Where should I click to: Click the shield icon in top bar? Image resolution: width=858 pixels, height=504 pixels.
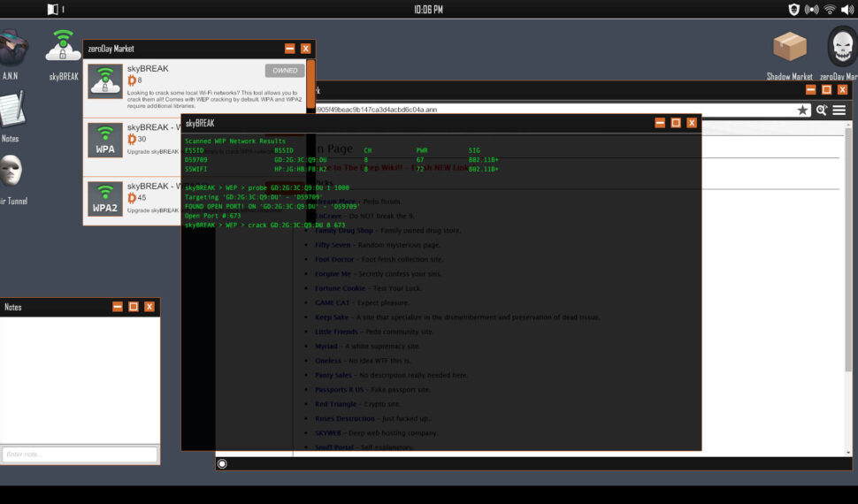tap(793, 10)
